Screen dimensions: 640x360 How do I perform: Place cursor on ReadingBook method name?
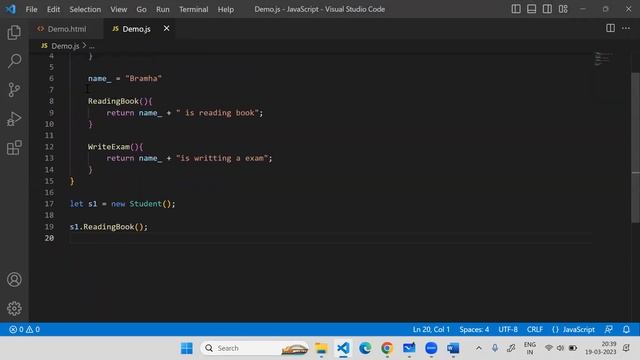(x=113, y=101)
